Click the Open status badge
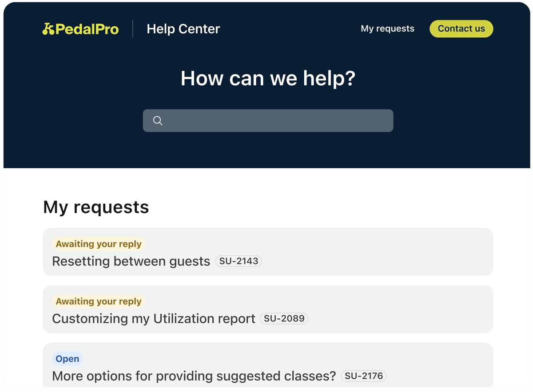This screenshot has width=533, height=392. pos(68,359)
